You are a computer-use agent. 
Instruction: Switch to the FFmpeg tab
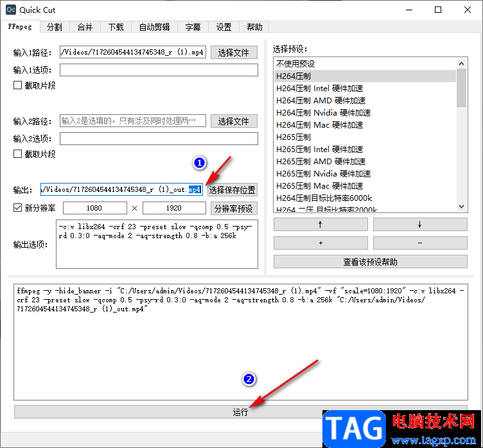click(20, 27)
